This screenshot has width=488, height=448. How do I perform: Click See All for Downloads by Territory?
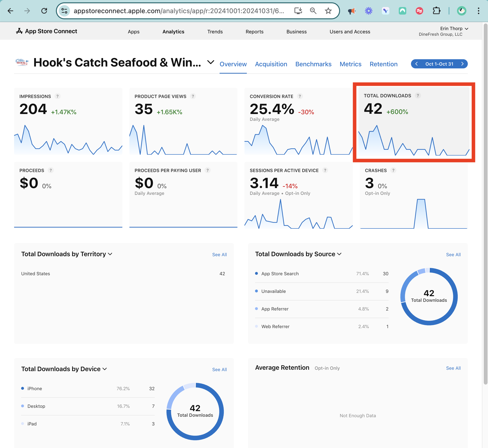coord(219,255)
